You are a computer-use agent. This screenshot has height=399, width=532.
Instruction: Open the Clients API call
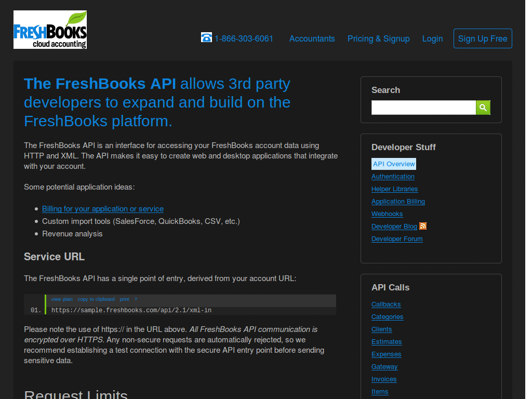[381, 329]
